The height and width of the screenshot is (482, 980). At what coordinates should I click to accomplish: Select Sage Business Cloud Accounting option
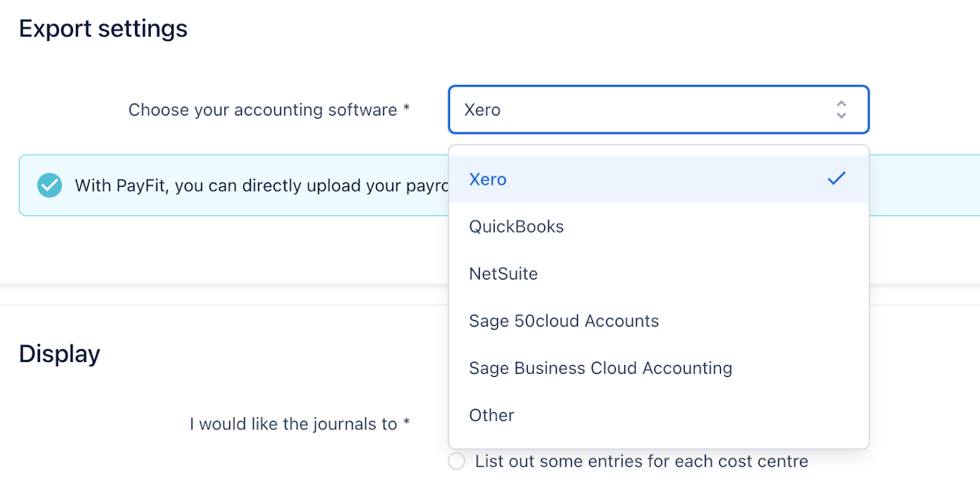coord(658,367)
